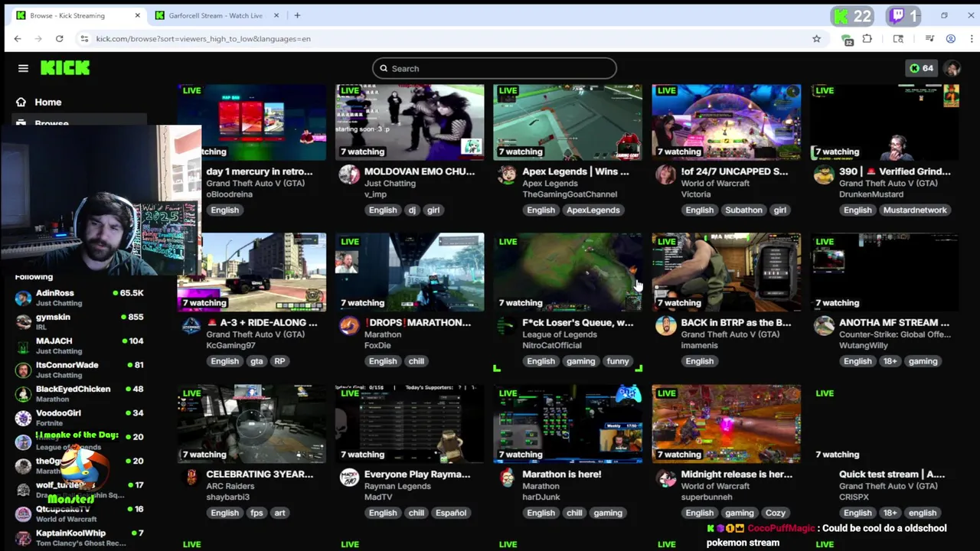Open the browser profile icon

click(951, 38)
